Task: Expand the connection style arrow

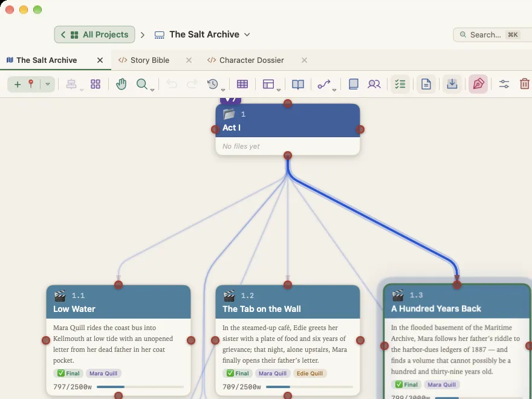Action: pos(334,90)
